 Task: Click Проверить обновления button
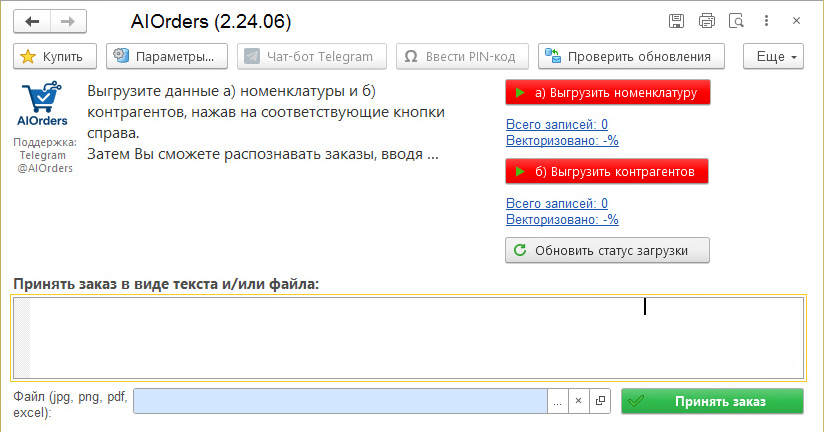[x=631, y=57]
